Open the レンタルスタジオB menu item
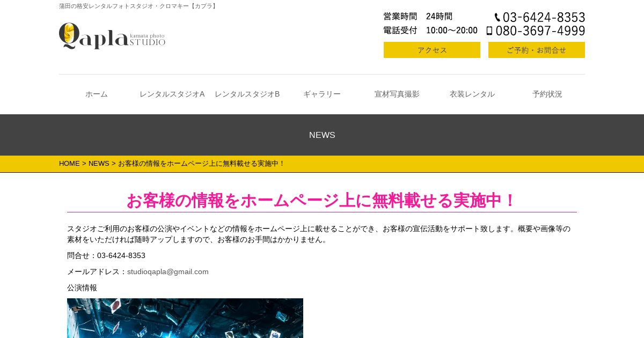 coord(247,94)
